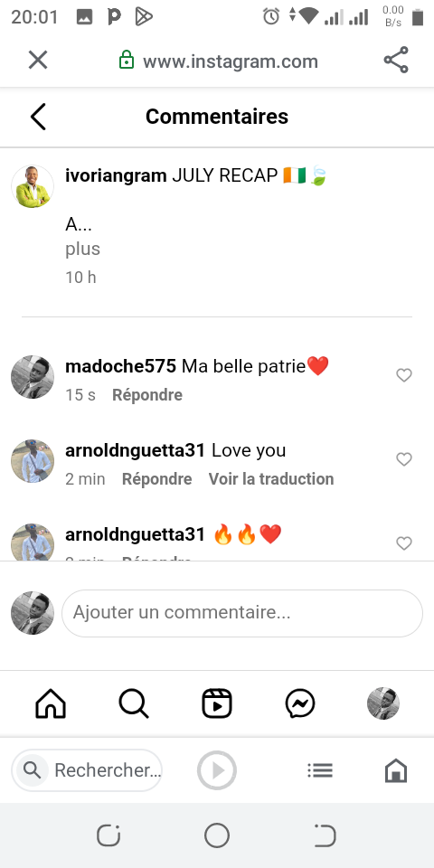Open profile tab avatar in bottom nav
This screenshot has height=868, width=434.
[383, 703]
